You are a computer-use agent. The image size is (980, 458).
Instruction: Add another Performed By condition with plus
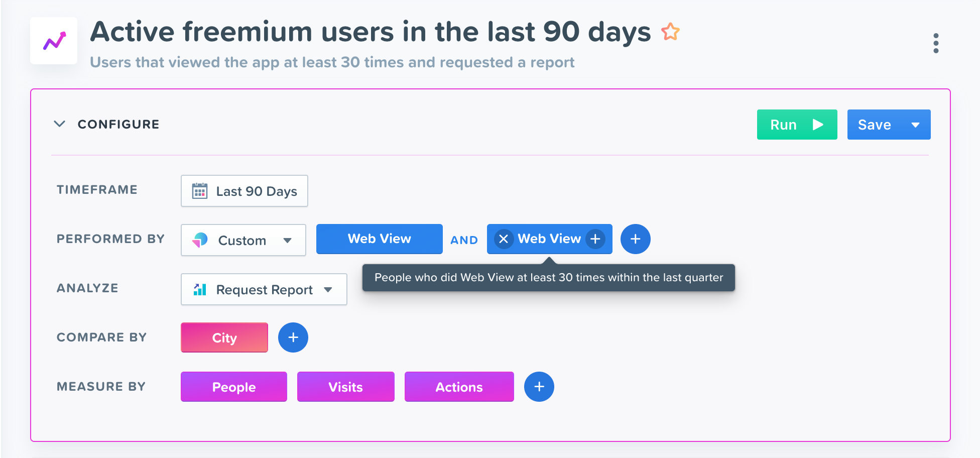point(635,239)
